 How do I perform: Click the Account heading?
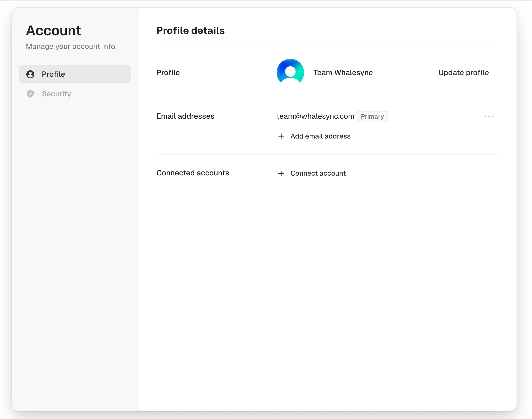click(x=54, y=30)
